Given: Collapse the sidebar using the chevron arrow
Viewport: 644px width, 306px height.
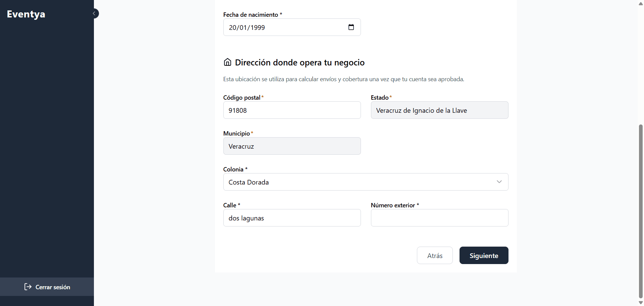Looking at the screenshot, I should click(95, 13).
